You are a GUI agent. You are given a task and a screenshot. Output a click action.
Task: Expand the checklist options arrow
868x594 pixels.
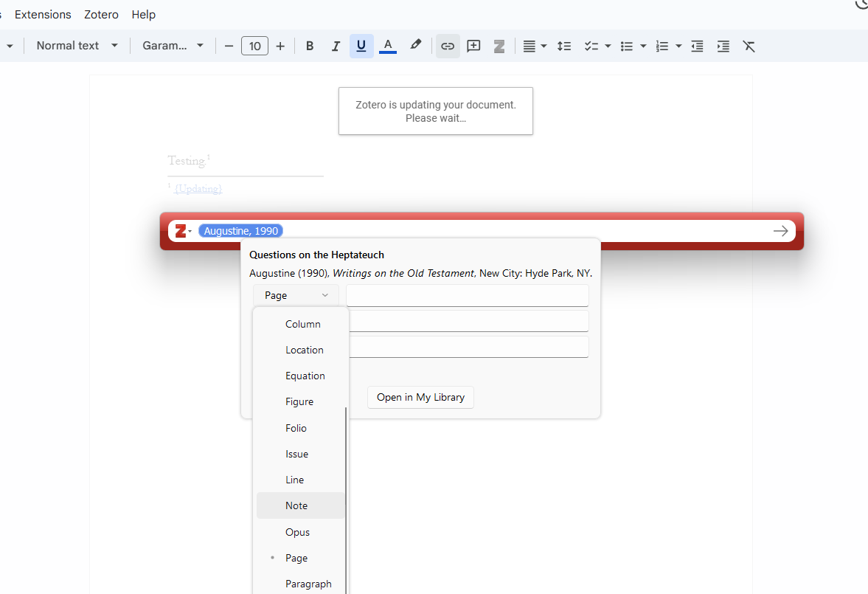(608, 46)
